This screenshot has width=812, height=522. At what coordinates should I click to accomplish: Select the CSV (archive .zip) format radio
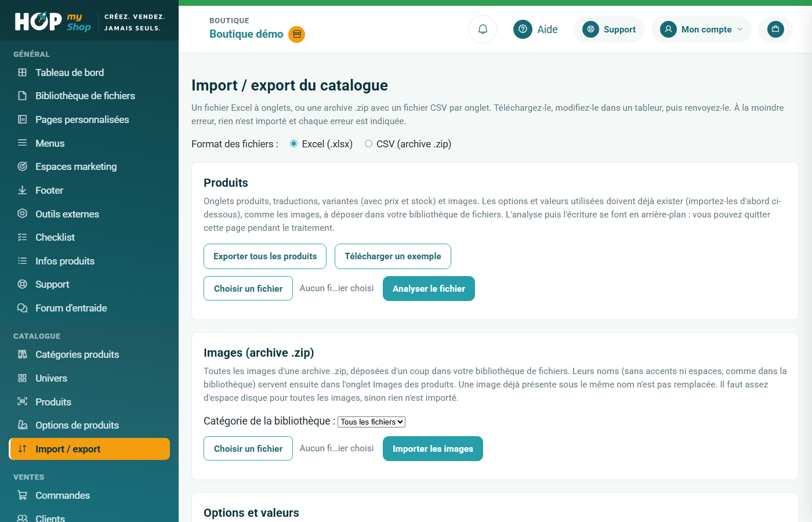click(x=368, y=144)
